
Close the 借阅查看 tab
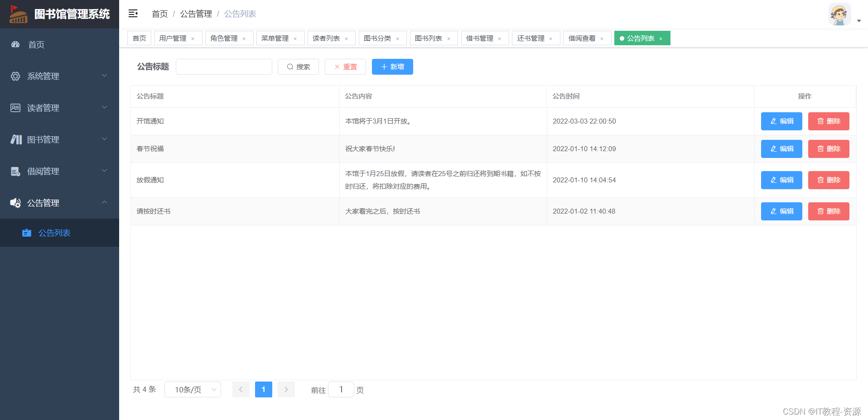point(602,39)
